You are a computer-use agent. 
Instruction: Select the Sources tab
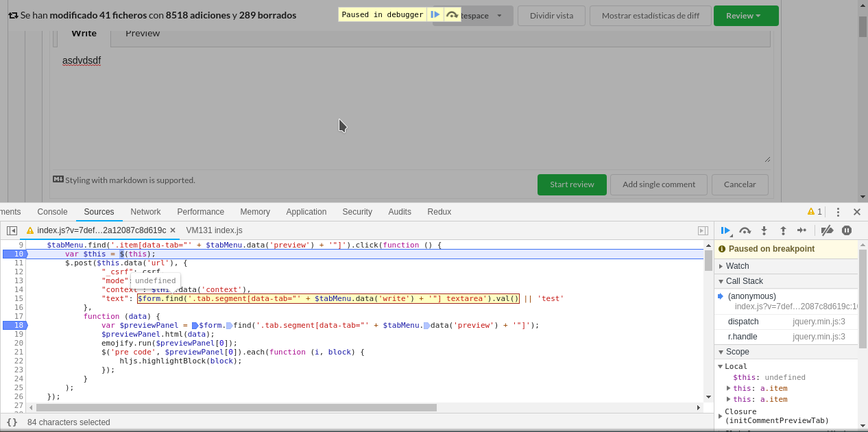point(99,212)
